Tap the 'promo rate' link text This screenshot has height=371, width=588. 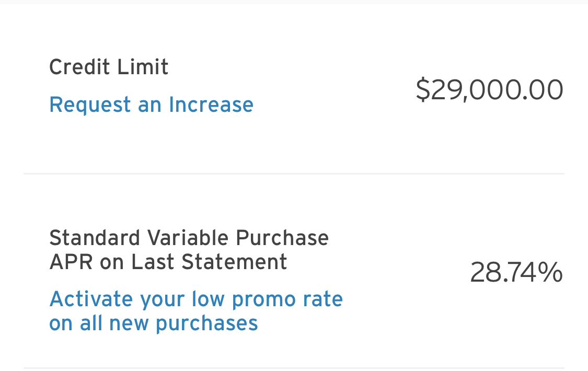(x=287, y=299)
